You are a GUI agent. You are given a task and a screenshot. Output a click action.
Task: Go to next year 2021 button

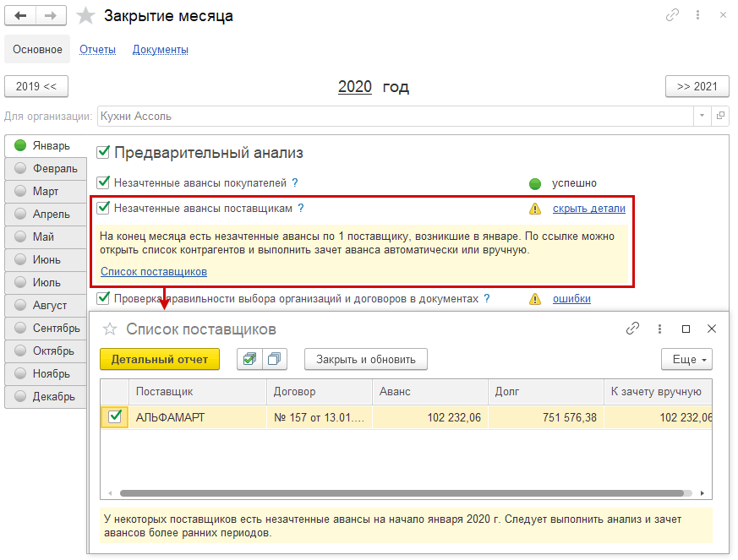[697, 86]
